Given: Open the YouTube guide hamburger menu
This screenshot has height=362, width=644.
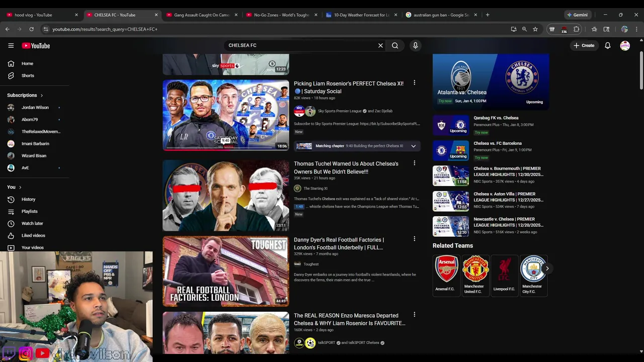Looking at the screenshot, I should pos(11,45).
